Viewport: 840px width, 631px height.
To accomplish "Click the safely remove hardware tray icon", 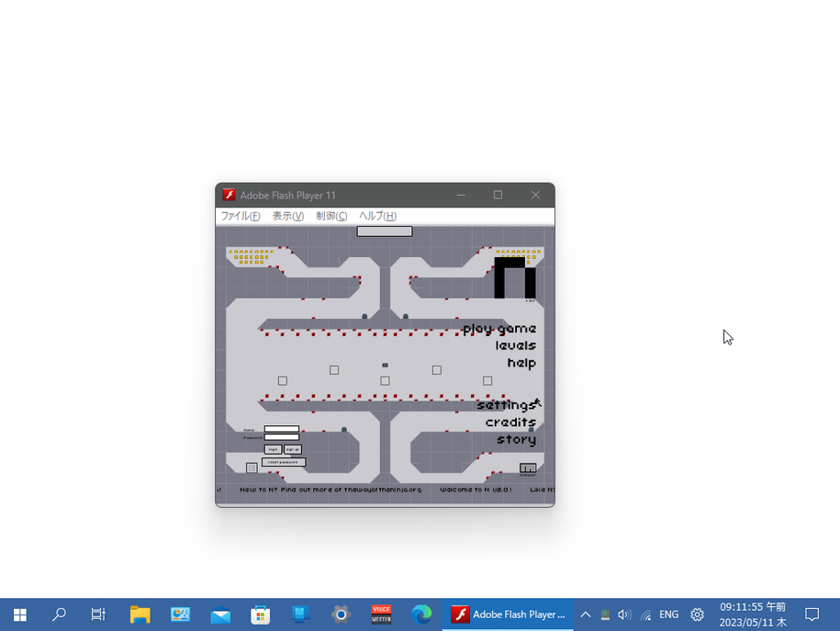I will pos(605,614).
